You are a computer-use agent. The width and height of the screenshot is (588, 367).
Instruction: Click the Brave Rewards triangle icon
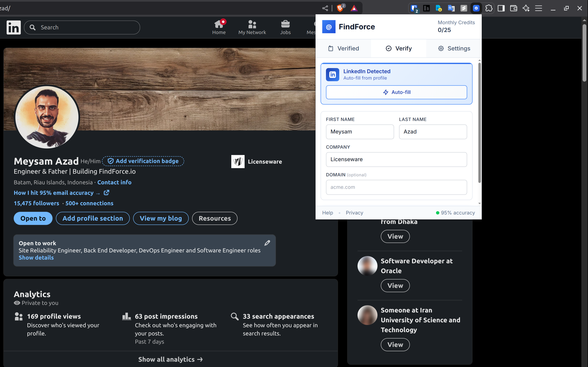click(354, 8)
